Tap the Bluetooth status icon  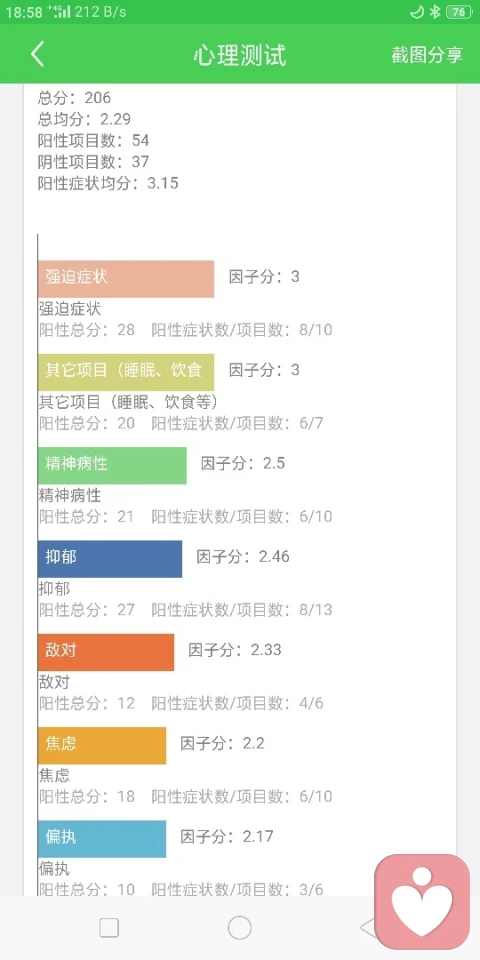pos(435,12)
